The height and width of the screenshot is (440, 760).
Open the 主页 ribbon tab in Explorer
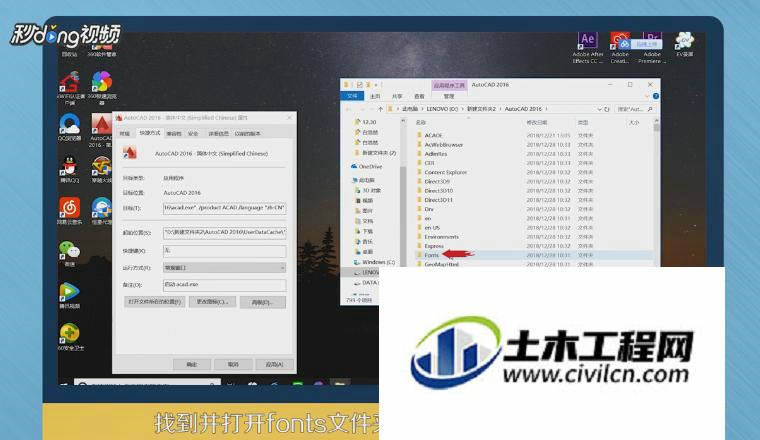point(375,96)
